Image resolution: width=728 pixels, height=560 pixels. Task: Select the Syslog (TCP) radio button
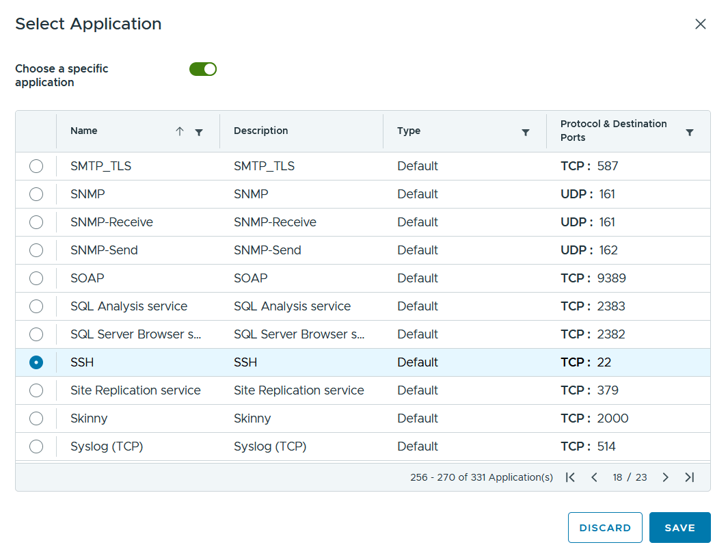pos(36,446)
